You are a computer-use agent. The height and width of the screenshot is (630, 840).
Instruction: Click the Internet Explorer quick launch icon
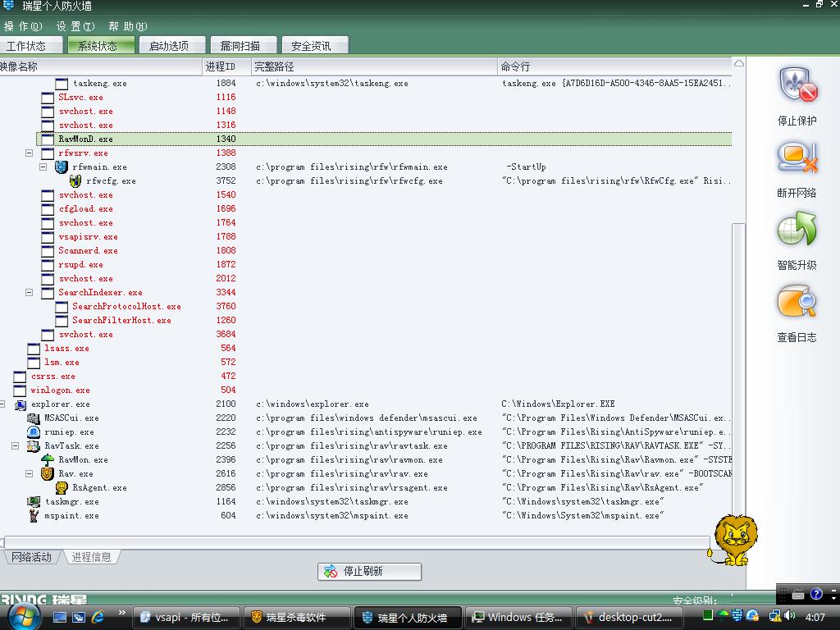(98, 617)
